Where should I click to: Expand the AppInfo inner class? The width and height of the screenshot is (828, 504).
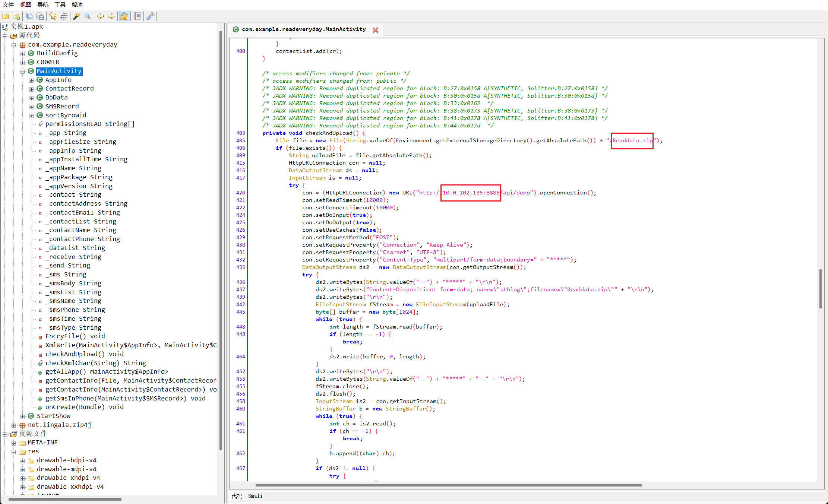[x=31, y=80]
